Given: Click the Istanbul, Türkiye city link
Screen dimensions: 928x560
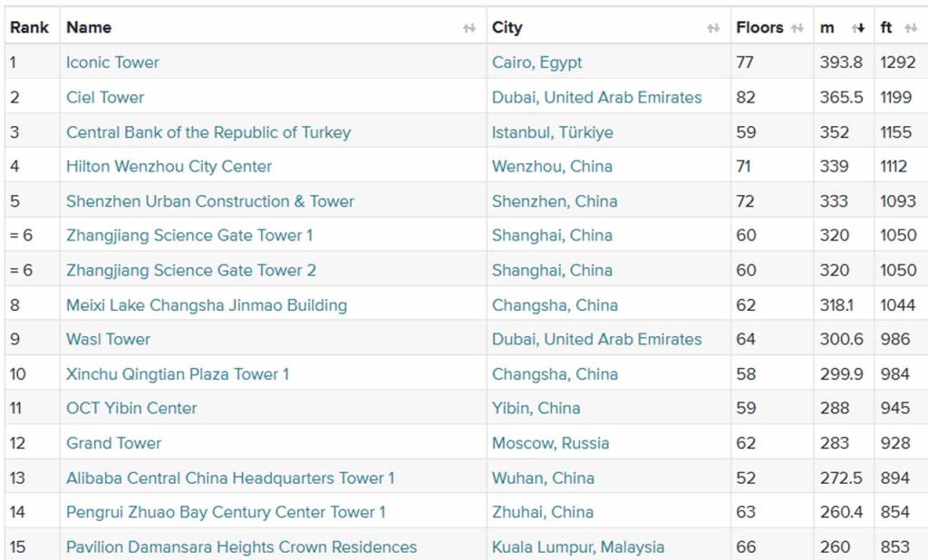Looking at the screenshot, I should (x=552, y=132).
